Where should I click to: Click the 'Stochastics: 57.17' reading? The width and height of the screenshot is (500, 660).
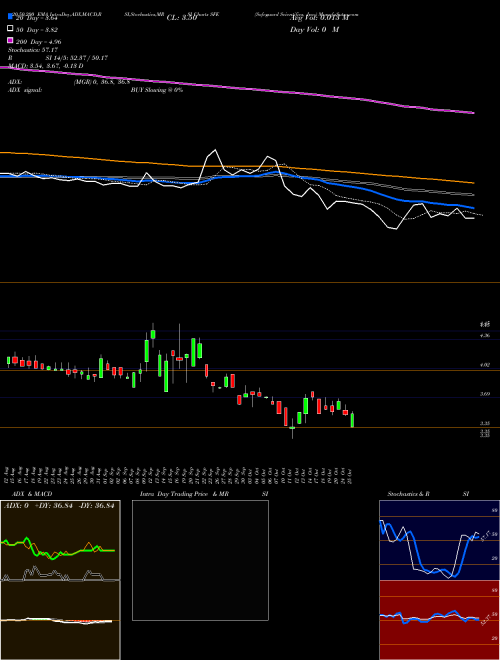pyautogui.click(x=33, y=50)
